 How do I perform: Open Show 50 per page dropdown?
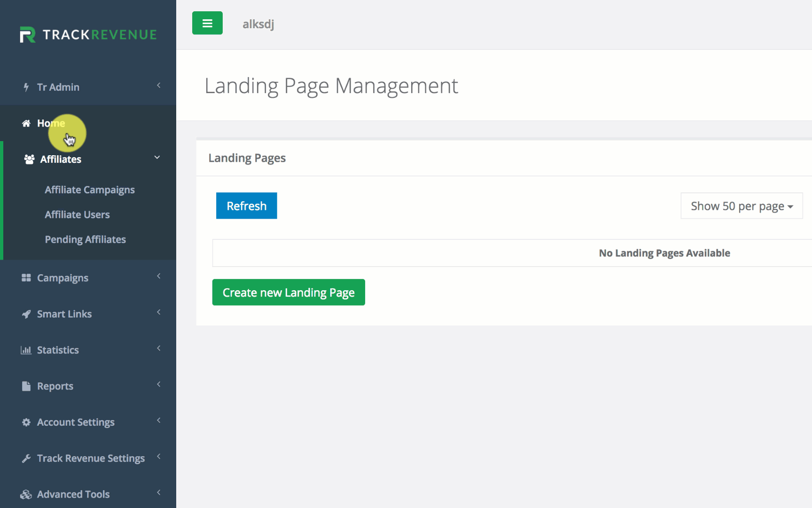click(x=742, y=206)
